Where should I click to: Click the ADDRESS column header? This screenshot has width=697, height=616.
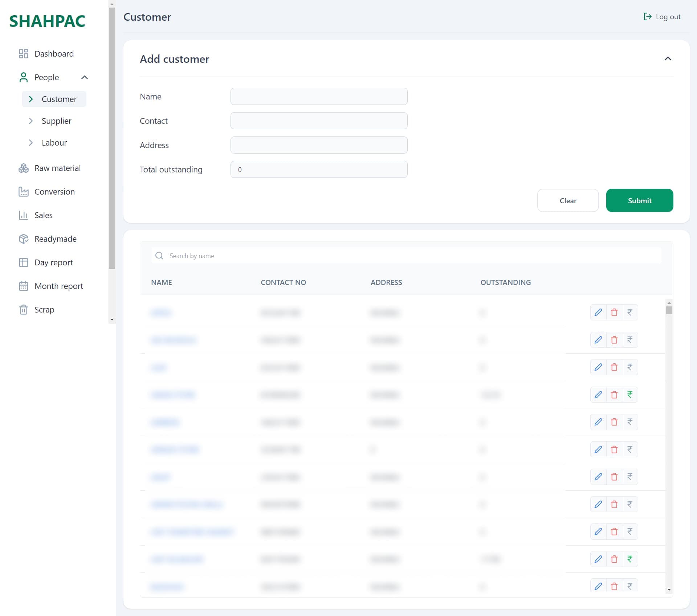click(386, 282)
